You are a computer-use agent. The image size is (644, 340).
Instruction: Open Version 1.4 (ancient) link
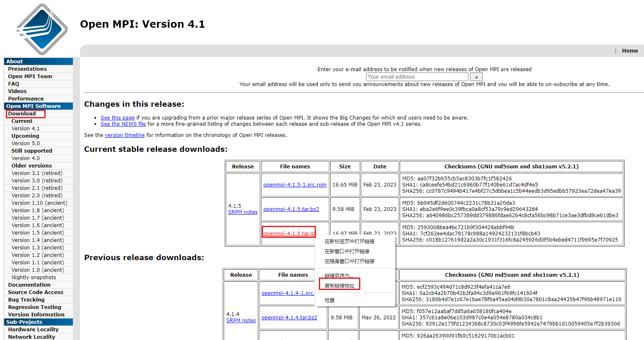tap(38, 240)
